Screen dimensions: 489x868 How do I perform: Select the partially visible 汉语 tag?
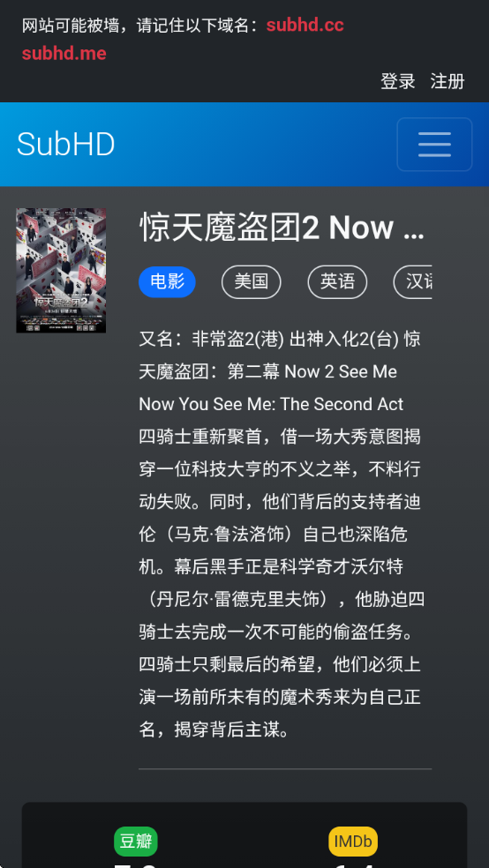412,281
